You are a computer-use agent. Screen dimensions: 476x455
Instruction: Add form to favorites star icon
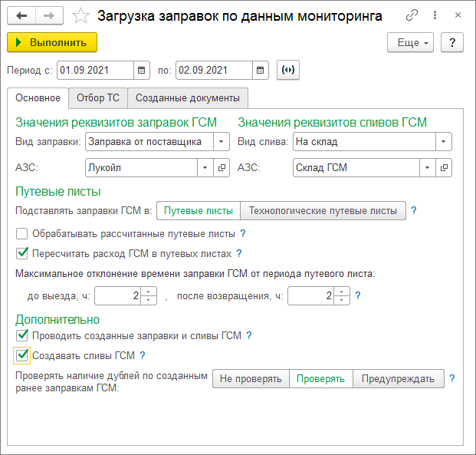point(80,15)
